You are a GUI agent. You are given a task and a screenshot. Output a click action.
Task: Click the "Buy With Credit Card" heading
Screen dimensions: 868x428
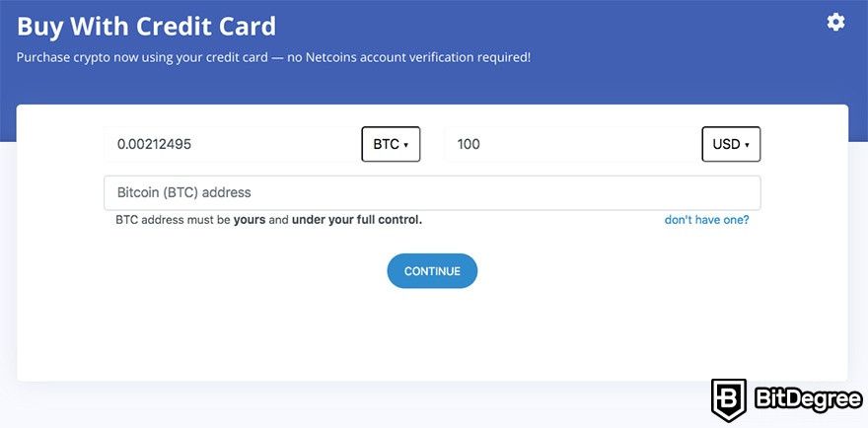click(146, 26)
